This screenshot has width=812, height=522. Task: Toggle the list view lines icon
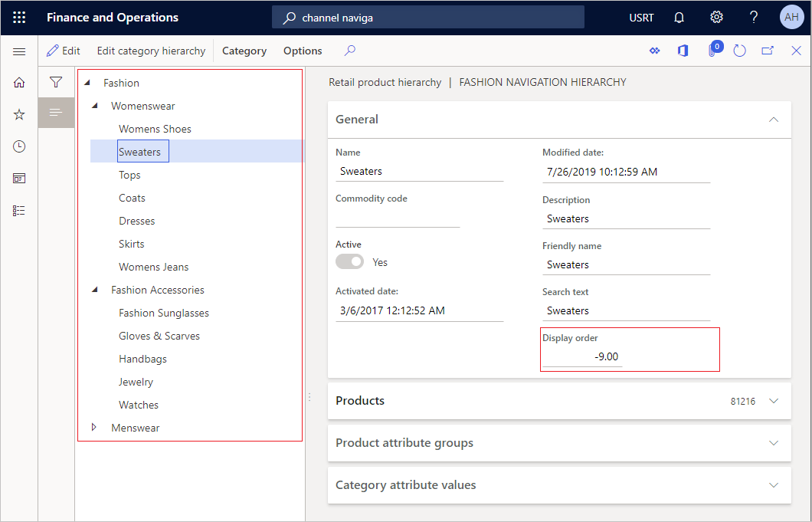pyautogui.click(x=56, y=112)
